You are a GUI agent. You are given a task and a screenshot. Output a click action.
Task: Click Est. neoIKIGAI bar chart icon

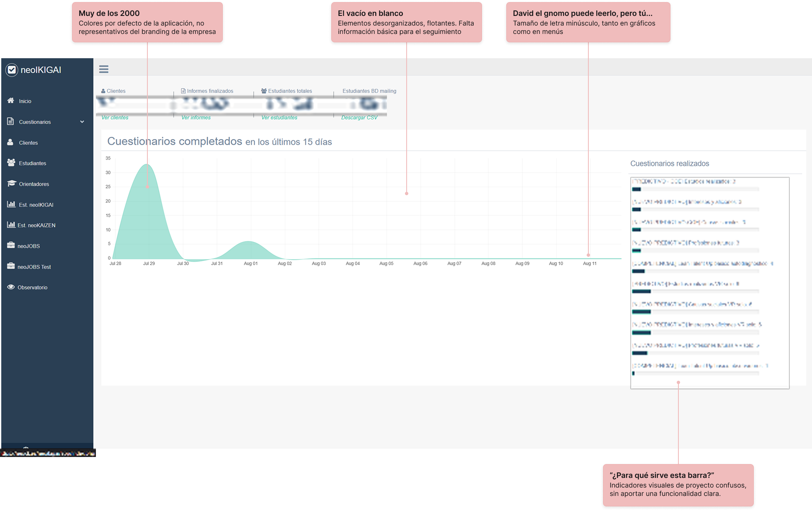coord(11,204)
